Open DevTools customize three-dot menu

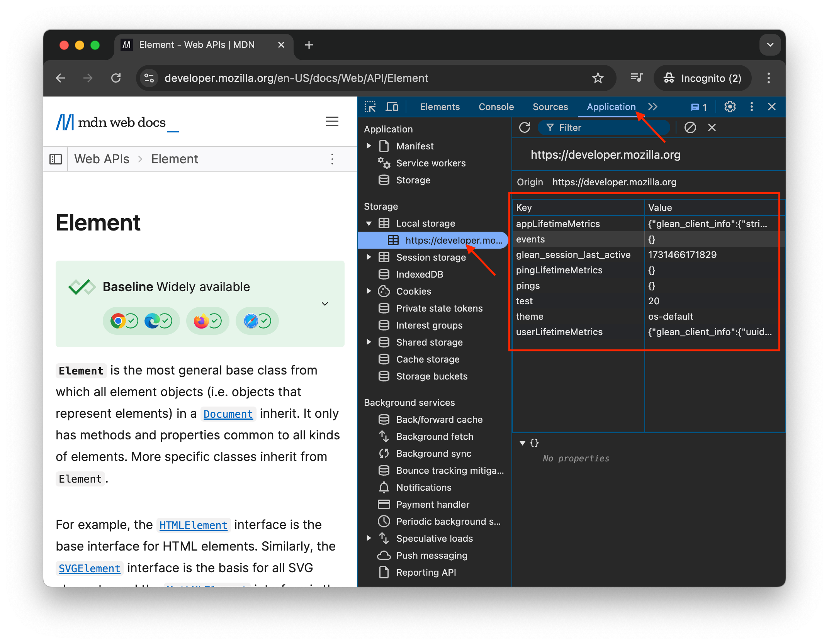pos(751,107)
